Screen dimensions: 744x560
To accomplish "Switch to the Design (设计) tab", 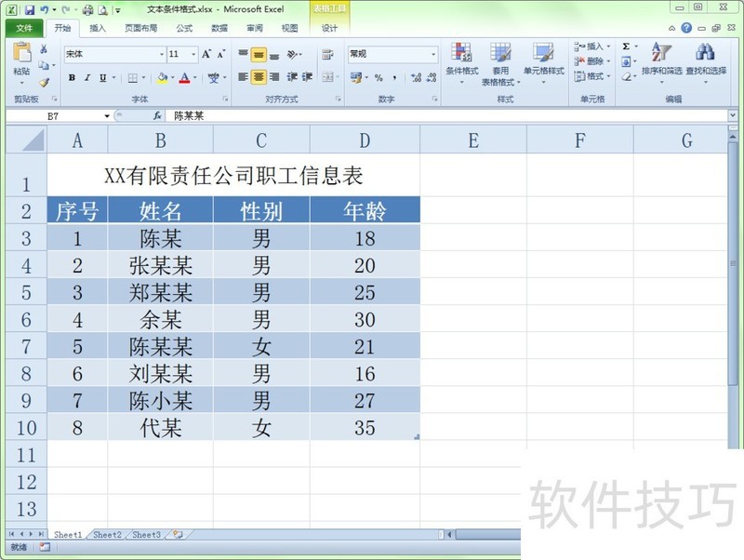I will tap(329, 29).
